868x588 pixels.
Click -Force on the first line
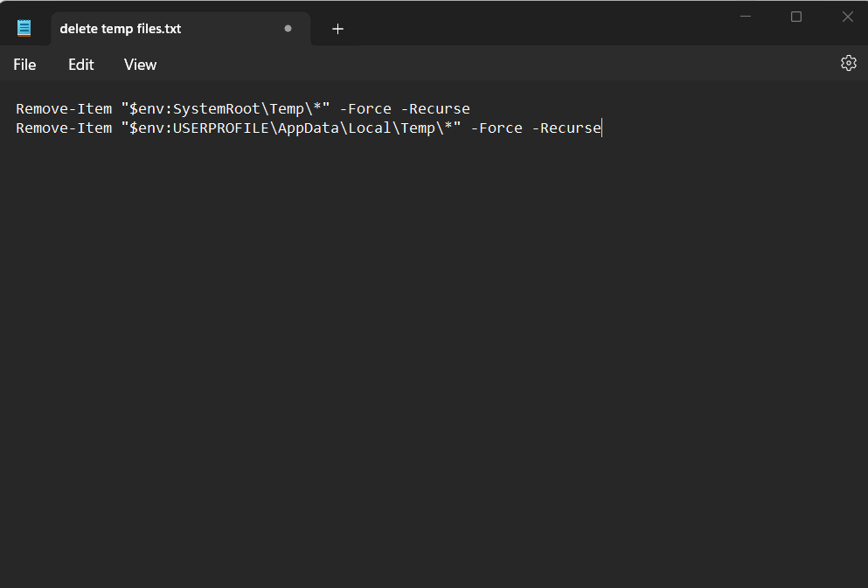pos(365,109)
